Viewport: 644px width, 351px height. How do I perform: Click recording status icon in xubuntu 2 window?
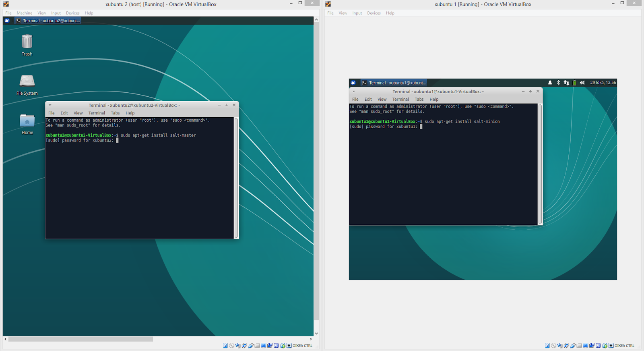(x=270, y=345)
